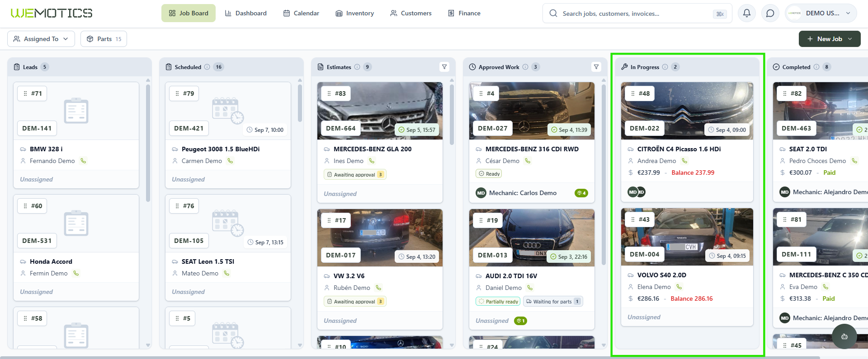The height and width of the screenshot is (359, 868).
Task: Grab drag handle on job #71
Action: 25,93
